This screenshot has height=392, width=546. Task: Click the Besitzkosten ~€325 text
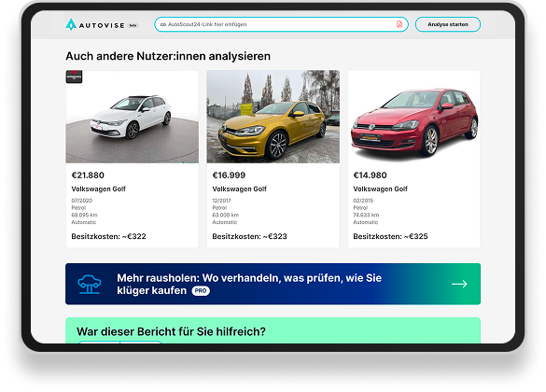(x=390, y=236)
